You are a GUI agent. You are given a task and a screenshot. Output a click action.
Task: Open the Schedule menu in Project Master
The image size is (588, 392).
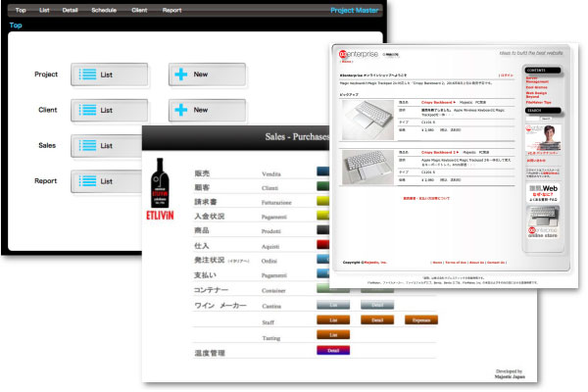point(104,10)
